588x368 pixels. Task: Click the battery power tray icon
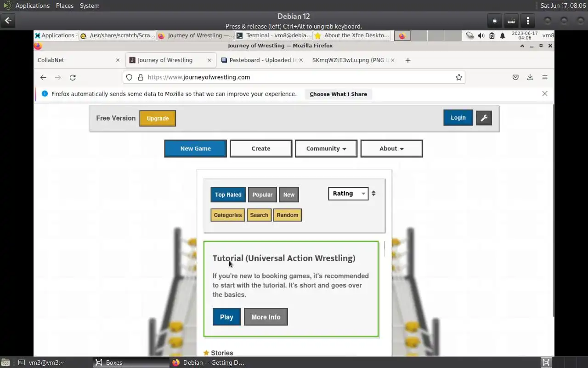(492, 35)
